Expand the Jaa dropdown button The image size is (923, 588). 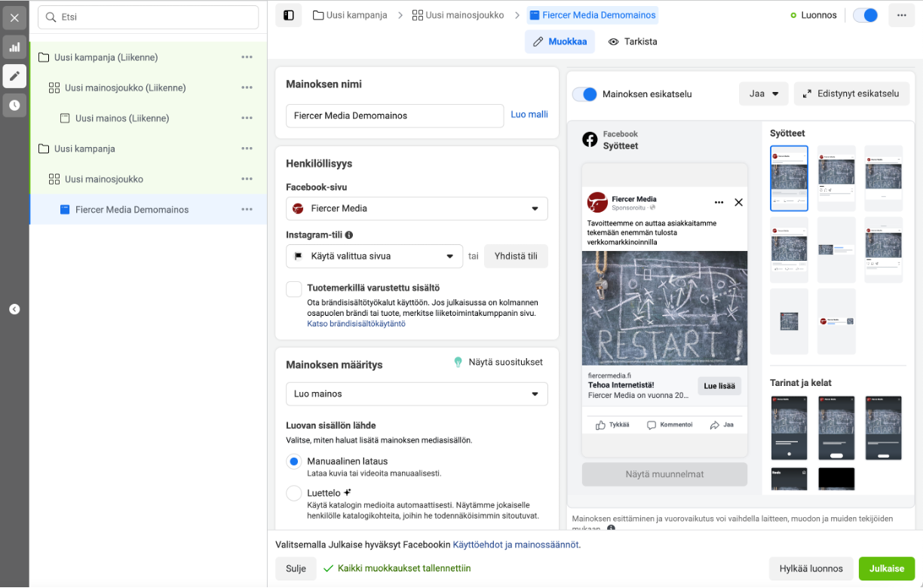click(x=764, y=94)
